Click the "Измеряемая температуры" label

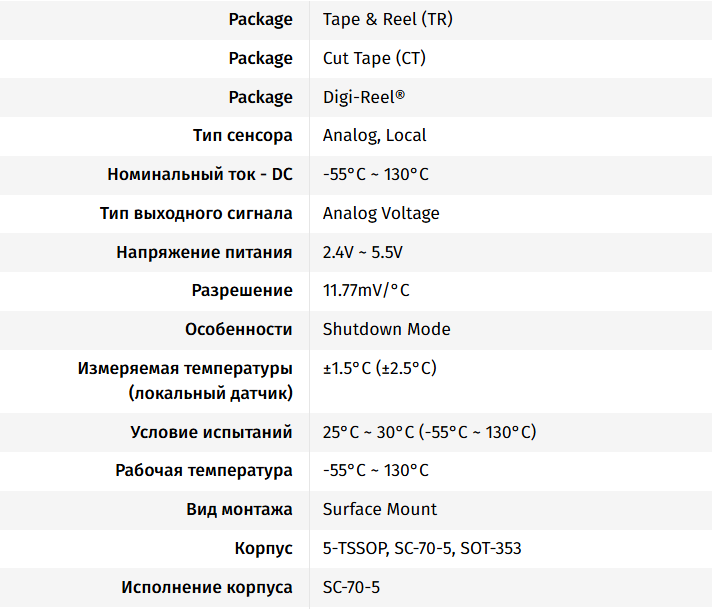[185, 368]
